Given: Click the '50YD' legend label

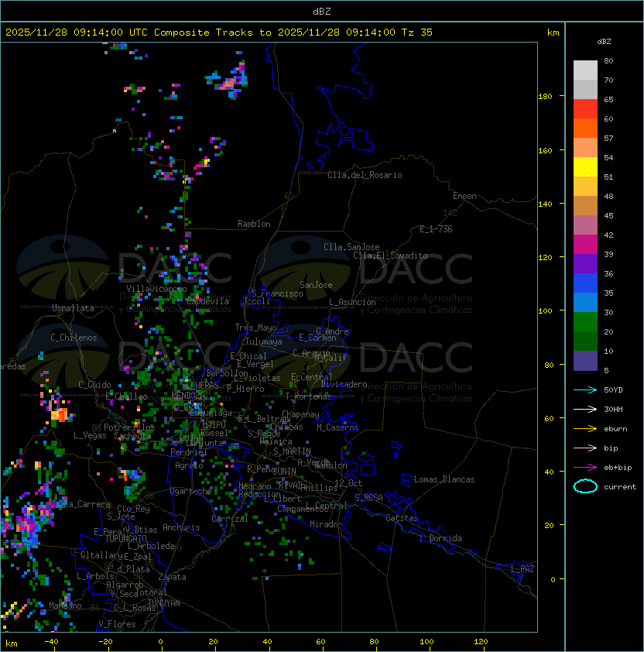Looking at the screenshot, I should (613, 389).
